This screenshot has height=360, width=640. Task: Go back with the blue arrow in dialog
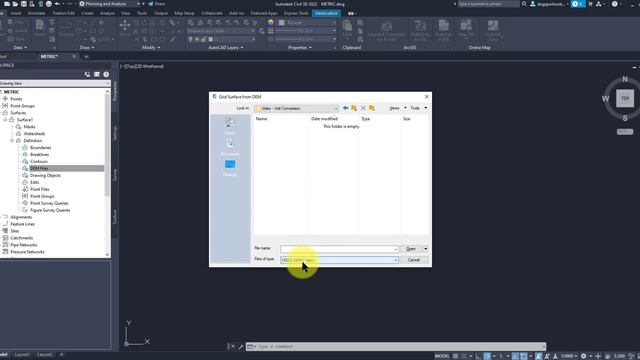345,108
